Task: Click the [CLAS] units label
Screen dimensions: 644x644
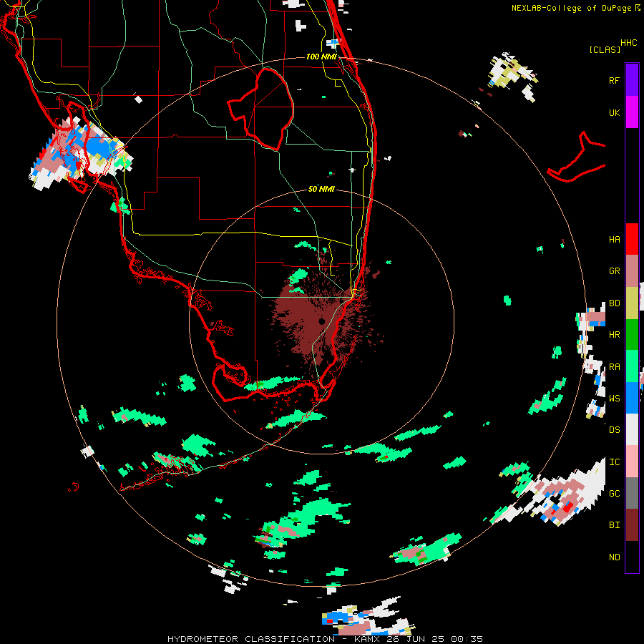Action: tap(605, 50)
